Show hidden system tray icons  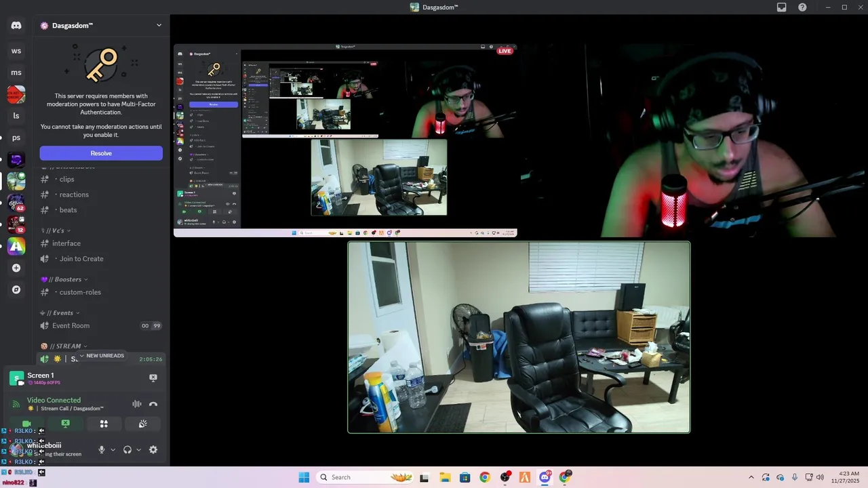point(751,477)
